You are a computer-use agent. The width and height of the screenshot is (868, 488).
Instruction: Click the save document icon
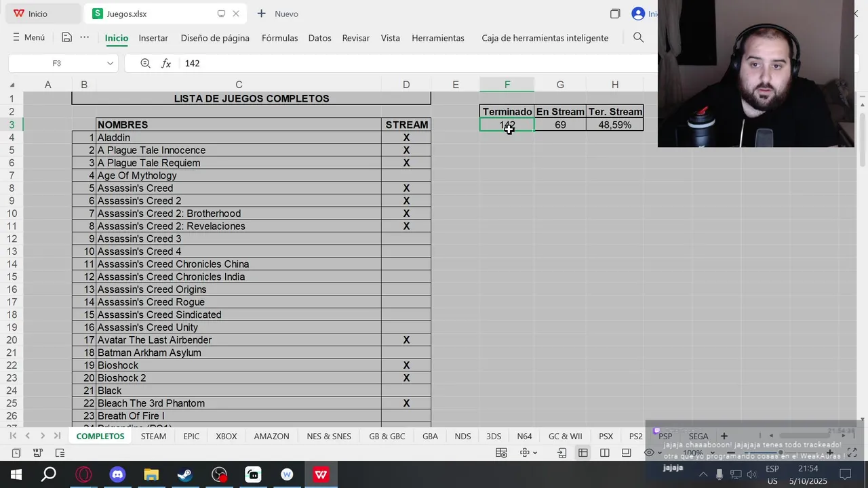click(x=66, y=38)
